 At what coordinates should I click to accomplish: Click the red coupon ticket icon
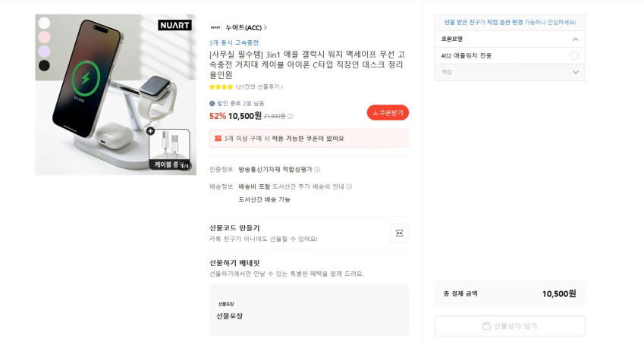(x=218, y=138)
